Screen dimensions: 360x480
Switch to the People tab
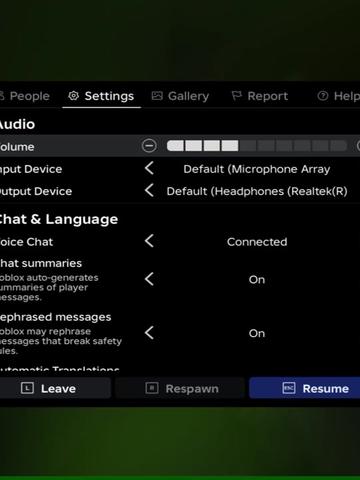25,96
